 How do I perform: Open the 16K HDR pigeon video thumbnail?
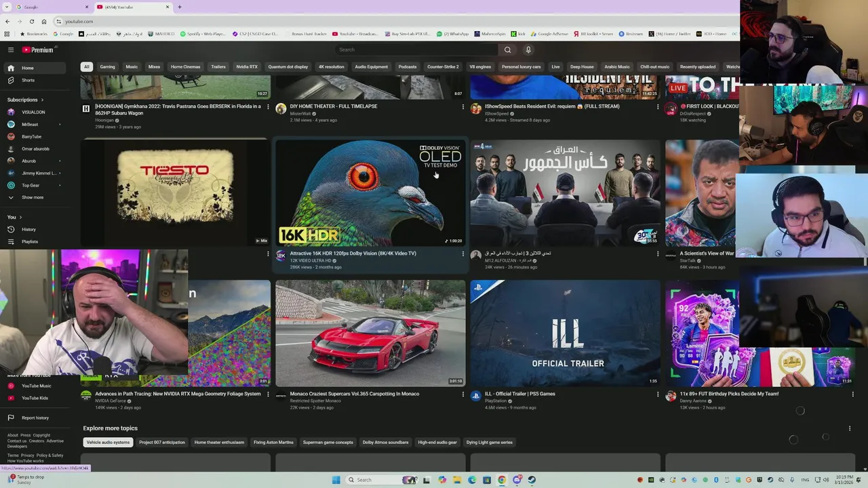pos(370,192)
